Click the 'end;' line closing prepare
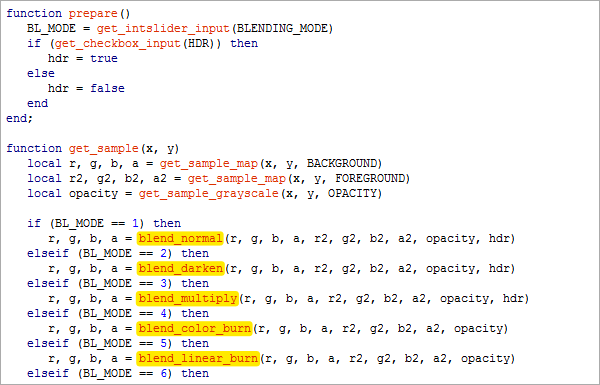Image resolution: width=600 pixels, height=385 pixels. tap(20, 118)
